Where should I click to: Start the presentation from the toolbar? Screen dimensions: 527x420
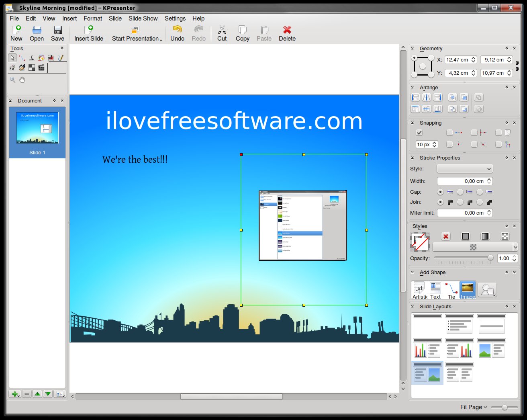click(x=135, y=30)
